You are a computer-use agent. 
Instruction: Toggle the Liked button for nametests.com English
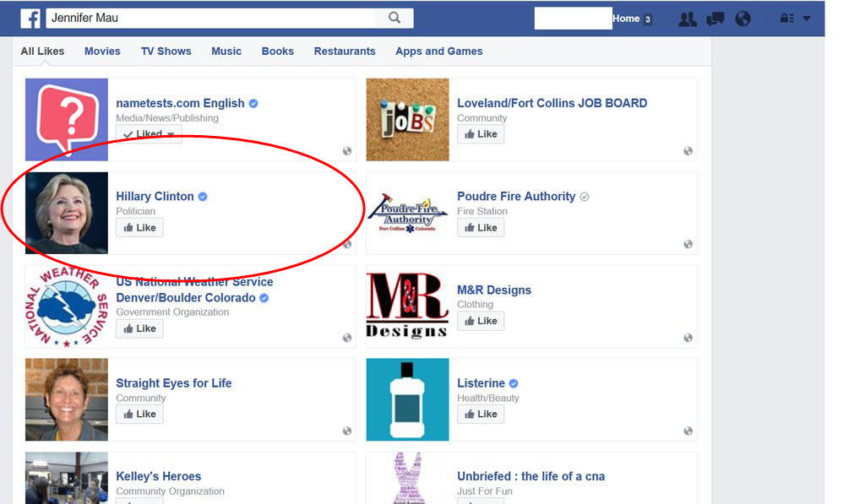(149, 133)
